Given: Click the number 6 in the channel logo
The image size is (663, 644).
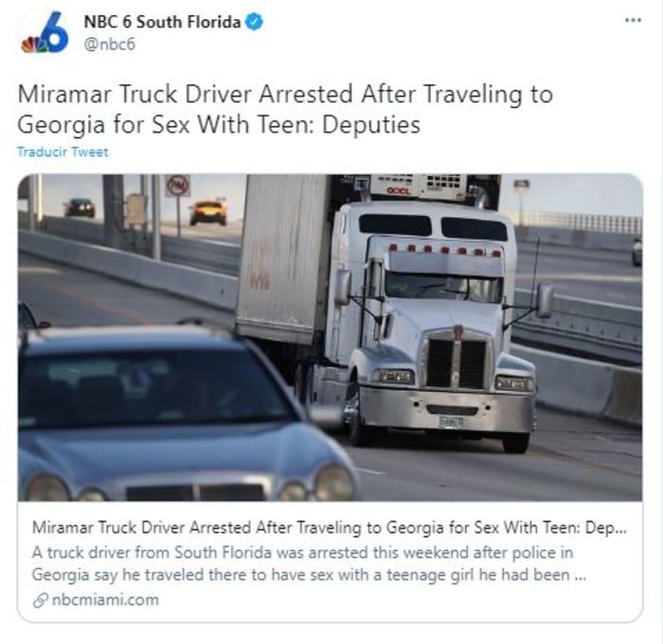Looking at the screenshot, I should tap(57, 31).
